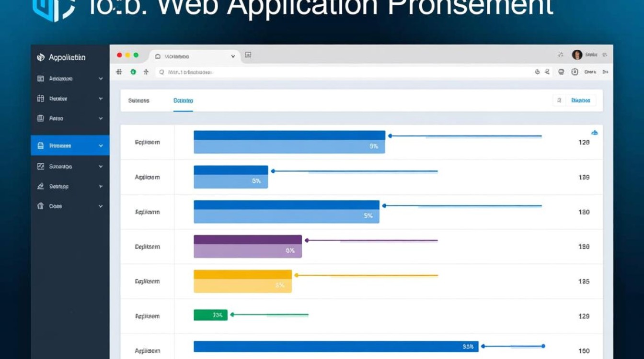
Task: Click the rounded square icon right of chat bubble
Action: (x=575, y=72)
